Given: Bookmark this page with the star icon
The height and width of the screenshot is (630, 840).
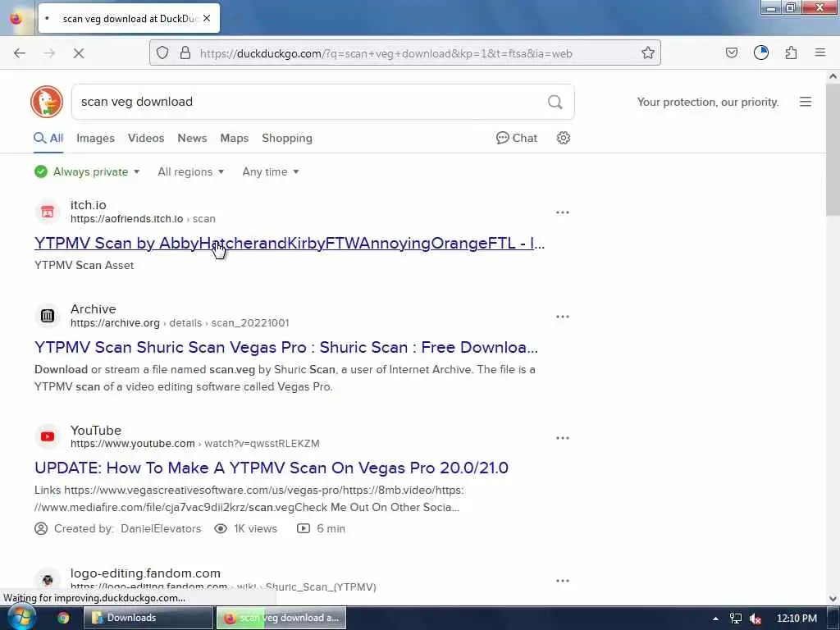Looking at the screenshot, I should (x=648, y=52).
